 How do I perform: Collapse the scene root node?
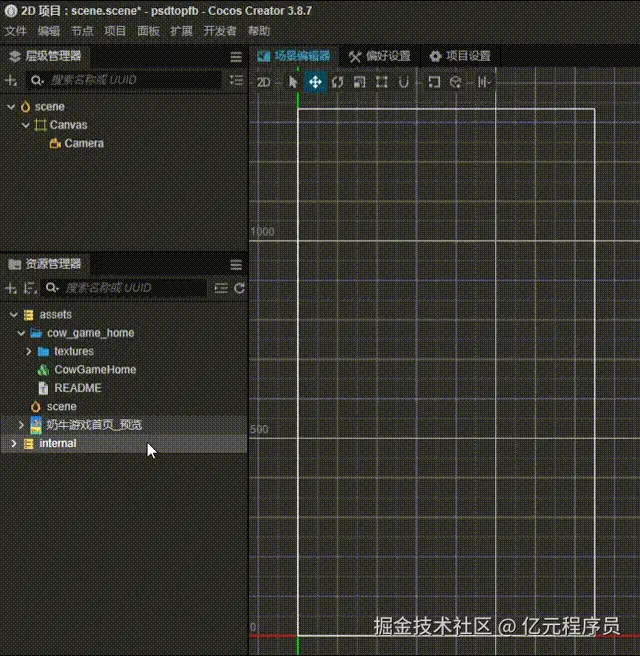(x=11, y=107)
